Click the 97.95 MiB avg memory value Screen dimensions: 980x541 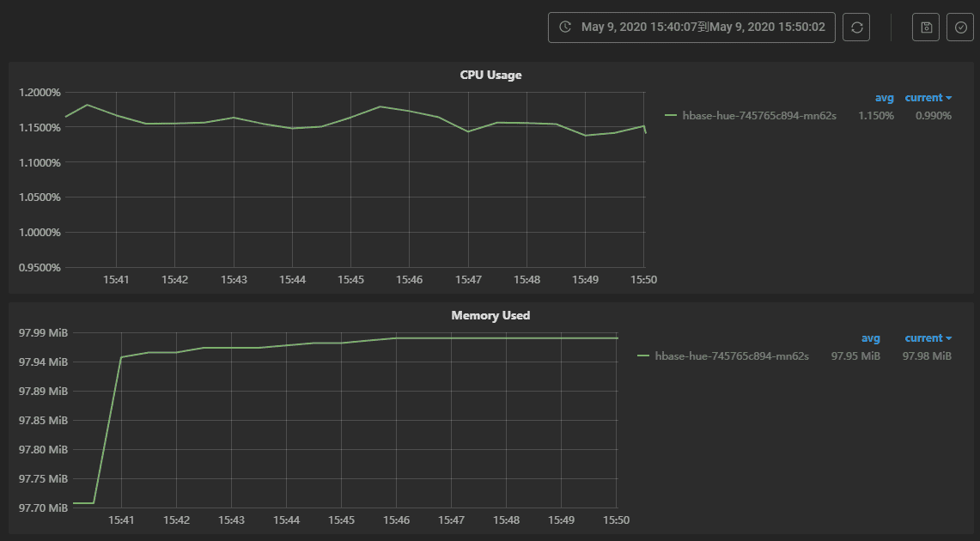point(855,356)
